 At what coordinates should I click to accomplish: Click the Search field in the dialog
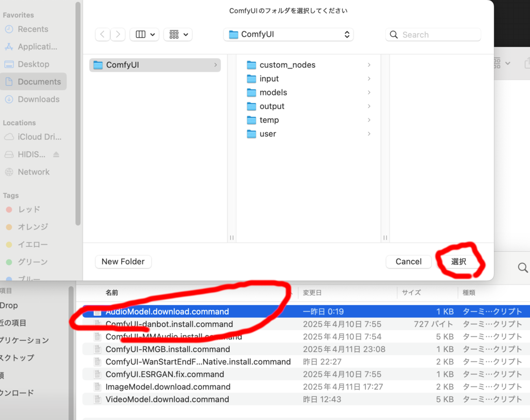[433, 35]
